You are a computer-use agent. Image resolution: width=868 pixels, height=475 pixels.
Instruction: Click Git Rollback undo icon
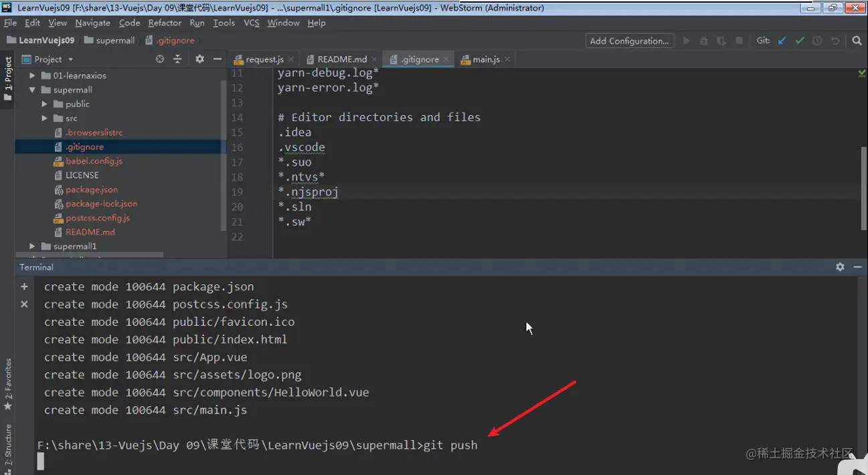[835, 41]
